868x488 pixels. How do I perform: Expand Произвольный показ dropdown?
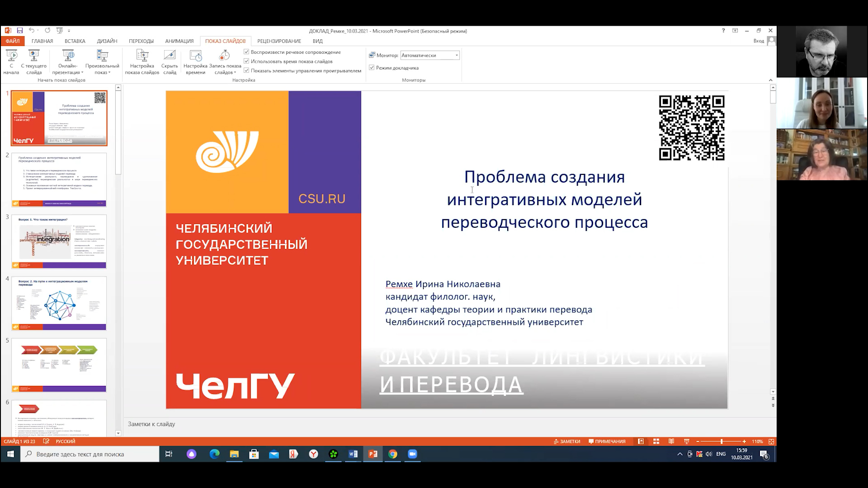[x=102, y=69]
